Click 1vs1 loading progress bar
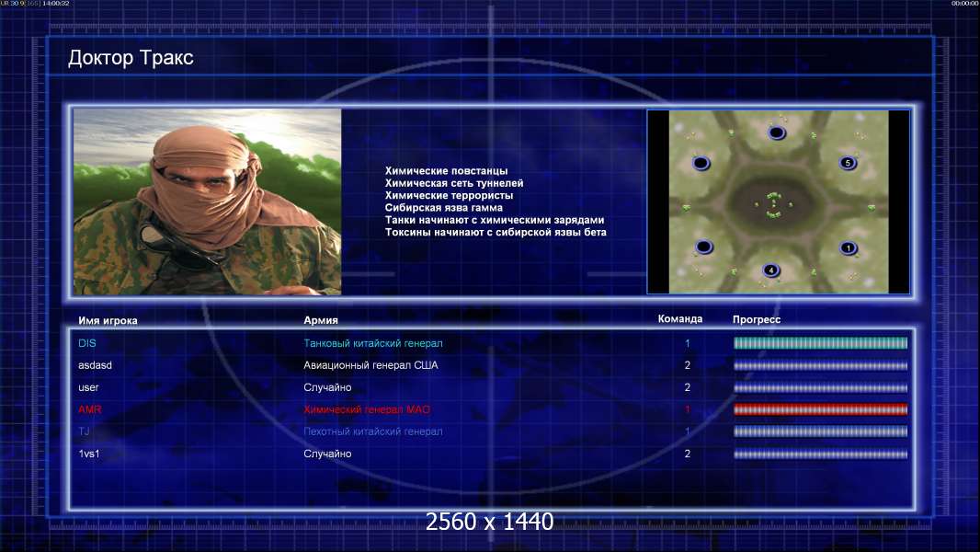Viewport: 980px width, 552px height. click(821, 454)
